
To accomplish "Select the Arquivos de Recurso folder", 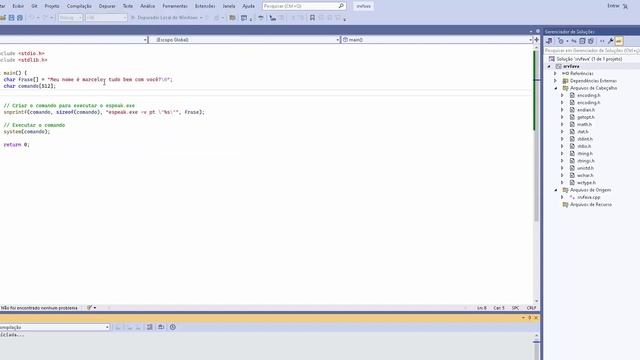I will [x=591, y=204].
